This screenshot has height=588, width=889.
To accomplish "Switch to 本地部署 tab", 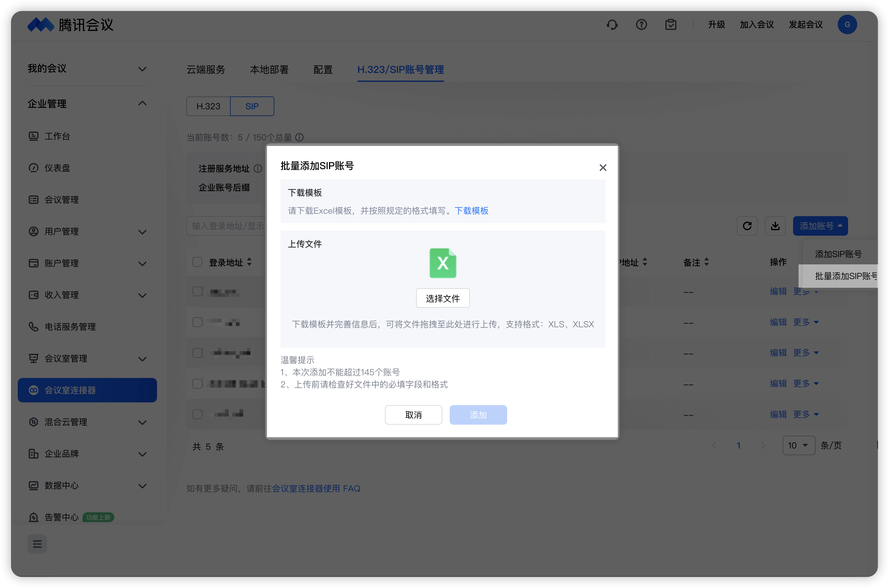I will click(x=269, y=70).
